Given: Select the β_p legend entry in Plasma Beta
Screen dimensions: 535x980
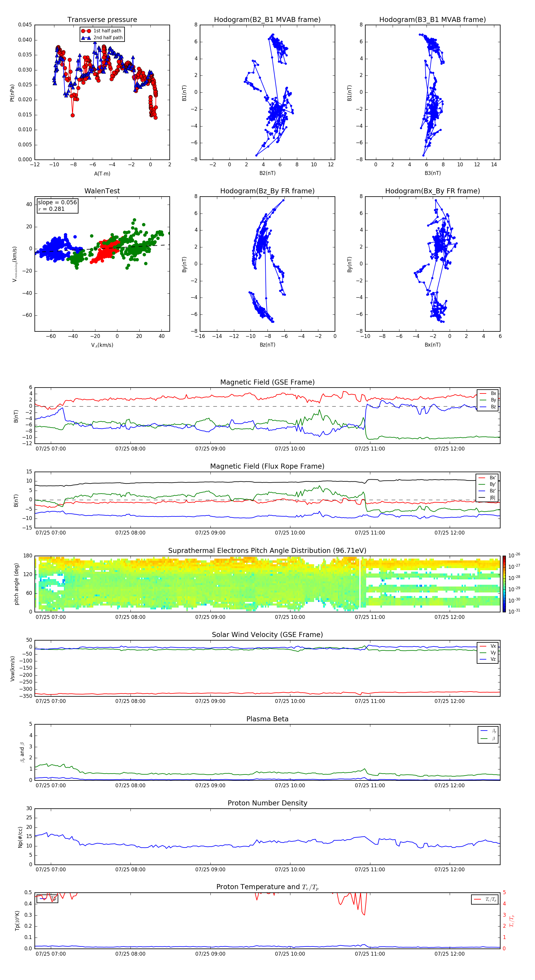Looking at the screenshot, I should click(x=488, y=731).
